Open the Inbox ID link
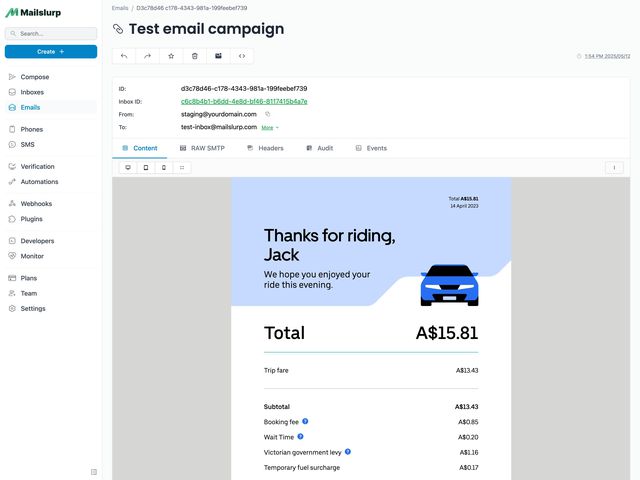Screen dimensions: 640x480 tap(243, 101)
